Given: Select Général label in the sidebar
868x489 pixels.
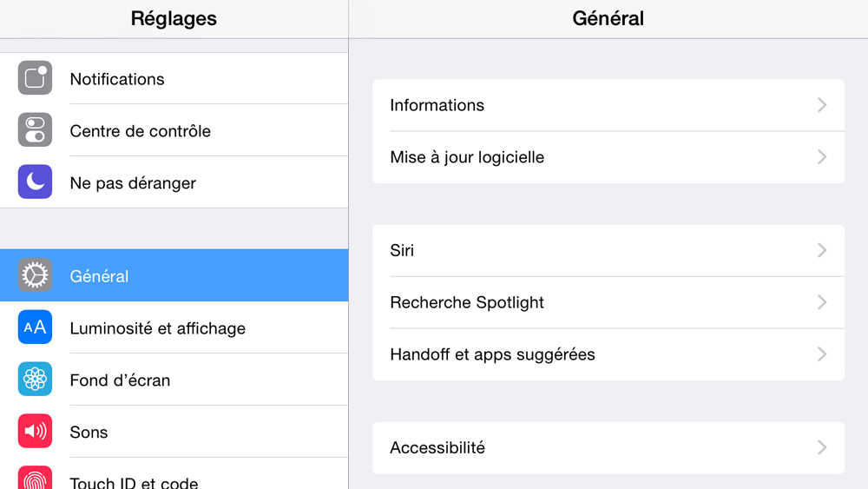Looking at the screenshot, I should (x=99, y=276).
